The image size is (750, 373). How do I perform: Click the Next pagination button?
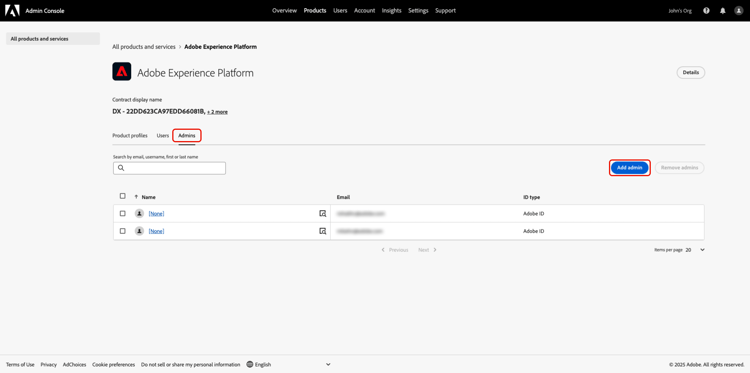[428, 250]
